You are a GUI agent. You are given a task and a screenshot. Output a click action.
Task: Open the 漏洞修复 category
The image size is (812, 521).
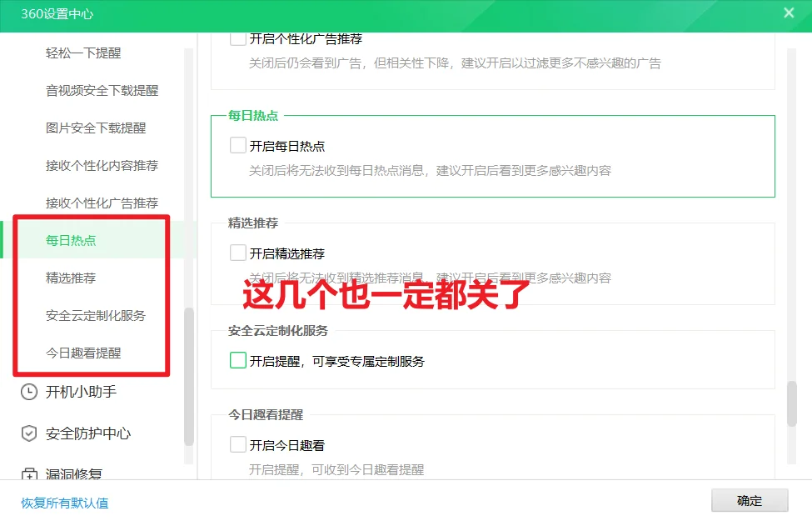[74, 473]
